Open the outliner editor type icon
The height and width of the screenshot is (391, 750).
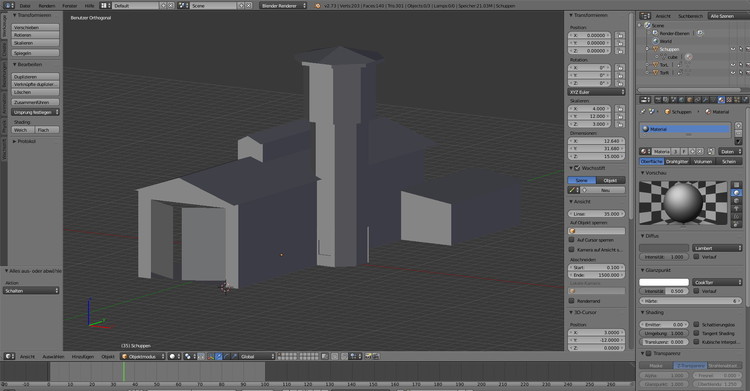(645, 16)
